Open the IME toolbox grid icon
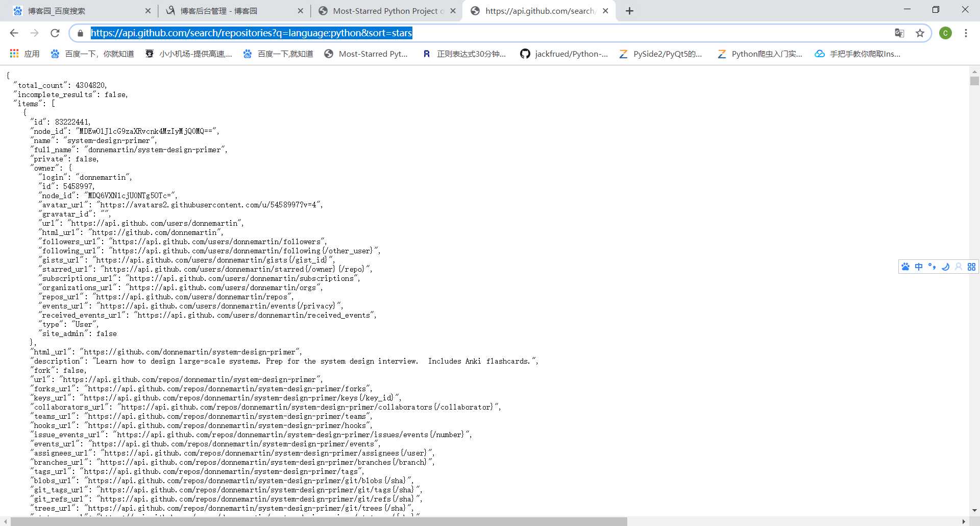The image size is (980, 526). [x=971, y=267]
